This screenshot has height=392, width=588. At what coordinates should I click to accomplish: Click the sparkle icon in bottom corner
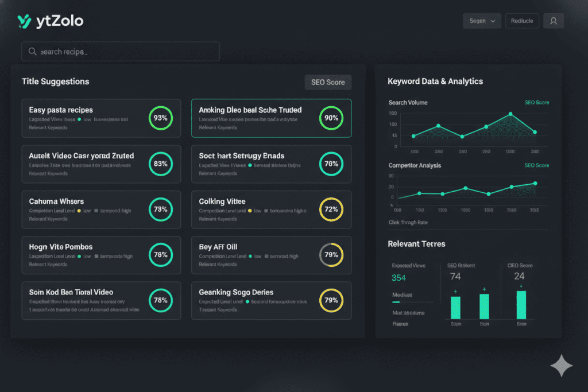coord(561,366)
